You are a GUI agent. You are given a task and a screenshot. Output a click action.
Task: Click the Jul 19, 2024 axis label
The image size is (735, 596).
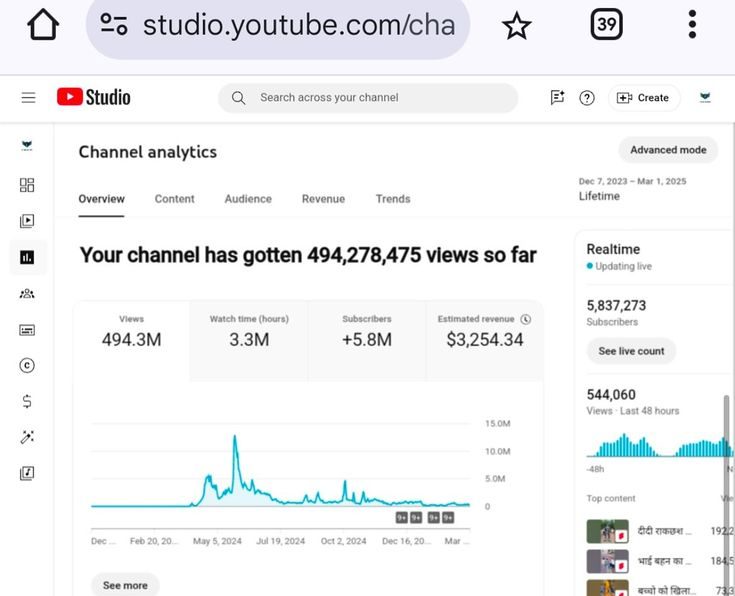pyautogui.click(x=280, y=541)
